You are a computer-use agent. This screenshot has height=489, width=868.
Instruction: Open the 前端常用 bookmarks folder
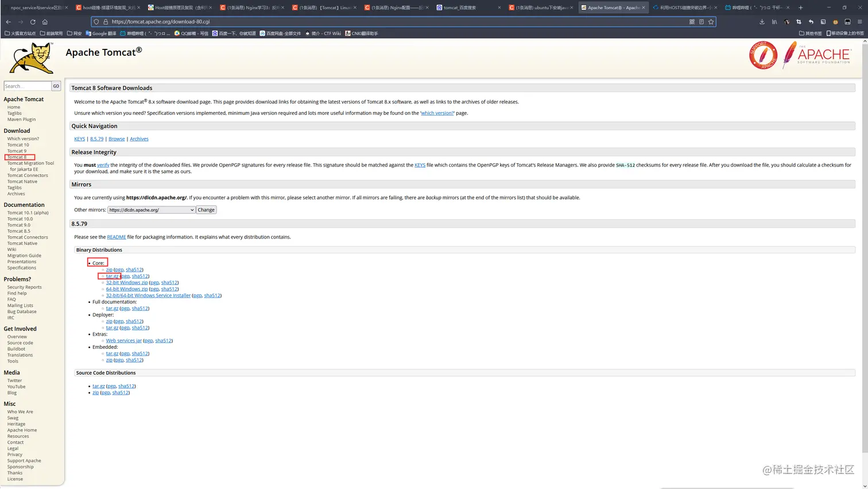[x=52, y=33]
